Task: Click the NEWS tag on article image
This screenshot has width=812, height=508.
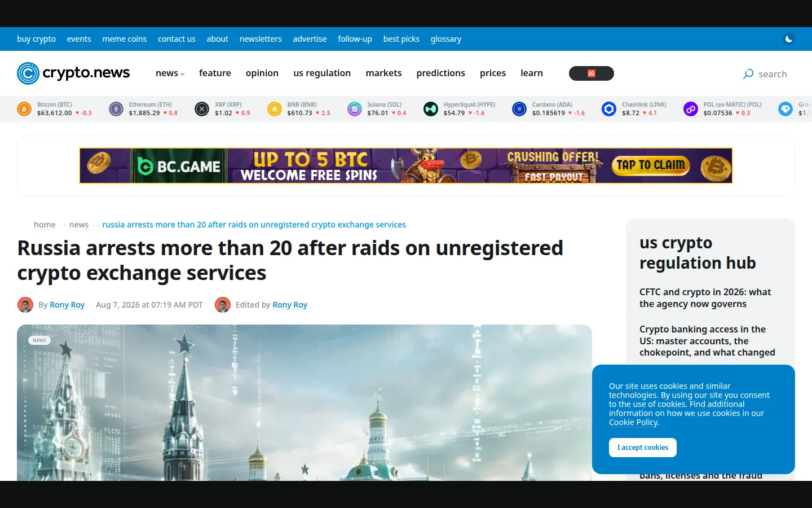Action: point(39,340)
